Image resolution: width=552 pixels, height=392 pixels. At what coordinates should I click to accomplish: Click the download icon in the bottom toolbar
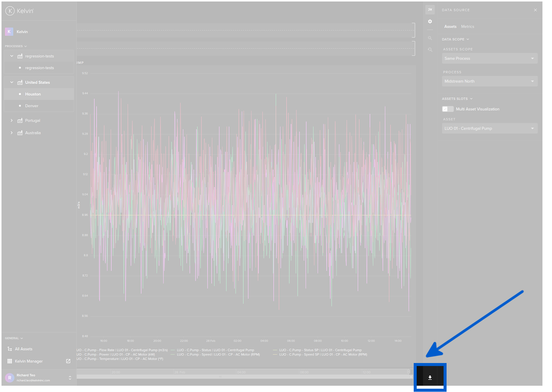[x=430, y=378]
